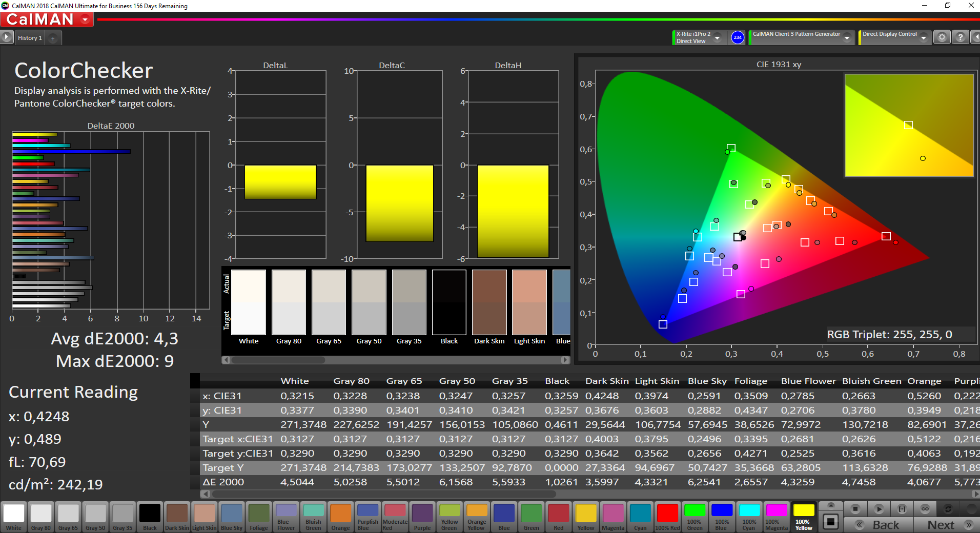The image size is (980, 533).
Task: Select the Orange patch swatch
Action: (x=340, y=517)
